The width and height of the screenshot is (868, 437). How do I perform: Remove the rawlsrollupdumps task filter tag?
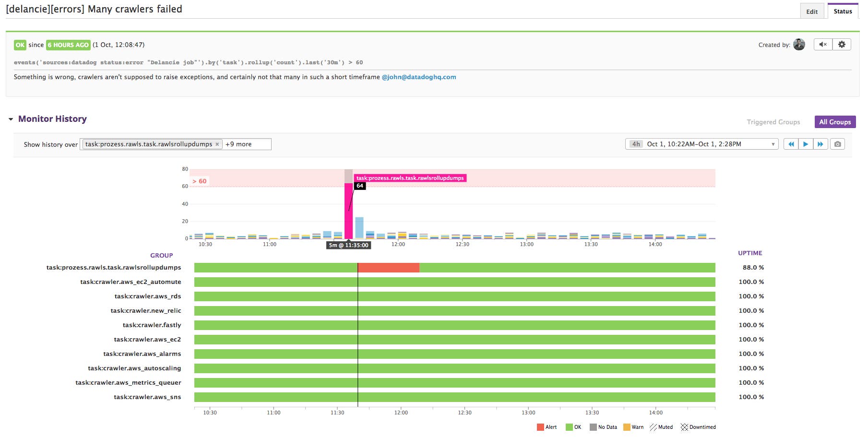tap(217, 144)
